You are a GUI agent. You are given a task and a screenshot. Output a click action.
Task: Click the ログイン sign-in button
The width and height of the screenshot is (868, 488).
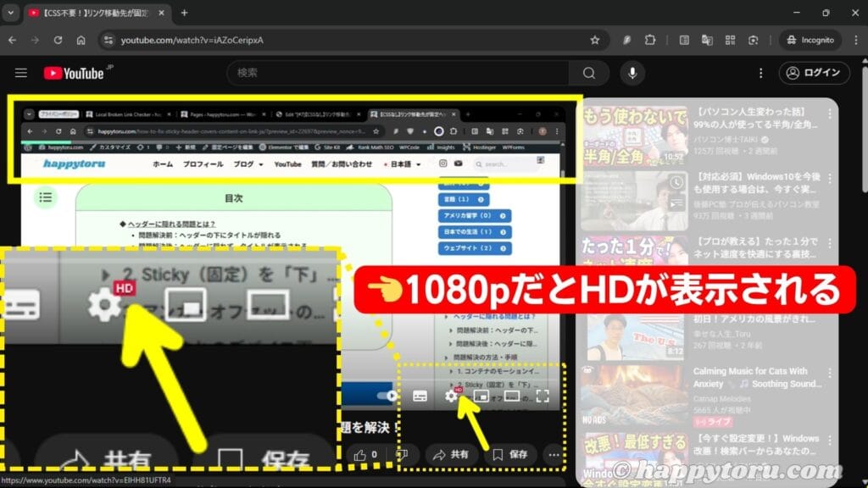coord(814,73)
